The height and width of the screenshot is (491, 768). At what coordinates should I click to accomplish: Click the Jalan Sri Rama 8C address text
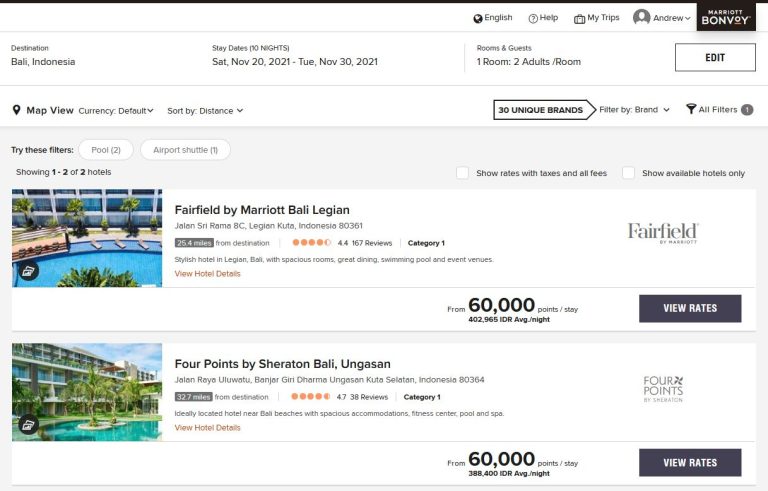(x=268, y=225)
